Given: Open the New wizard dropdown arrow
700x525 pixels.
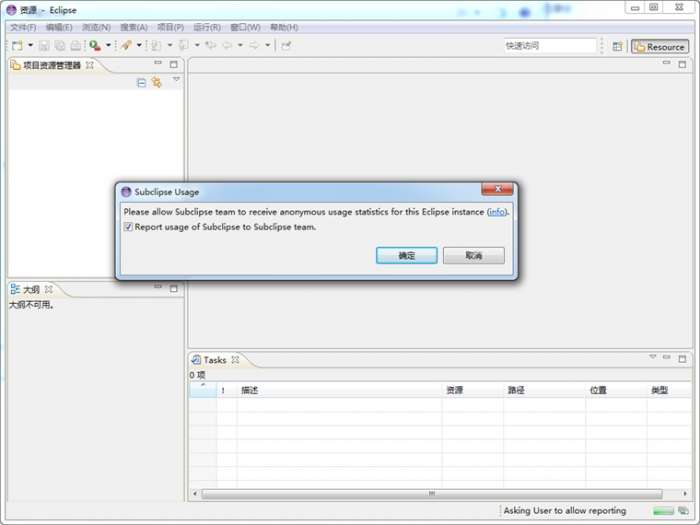Looking at the screenshot, I should 30,45.
